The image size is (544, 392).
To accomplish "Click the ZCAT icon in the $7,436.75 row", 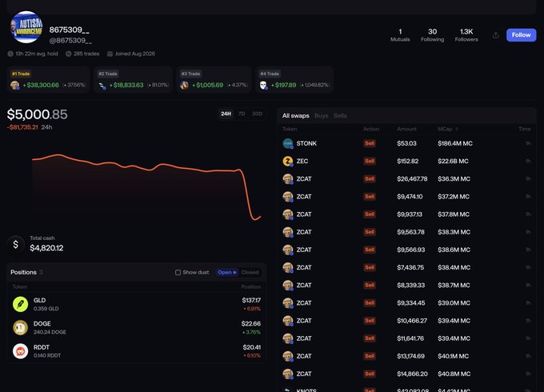I will coord(288,267).
